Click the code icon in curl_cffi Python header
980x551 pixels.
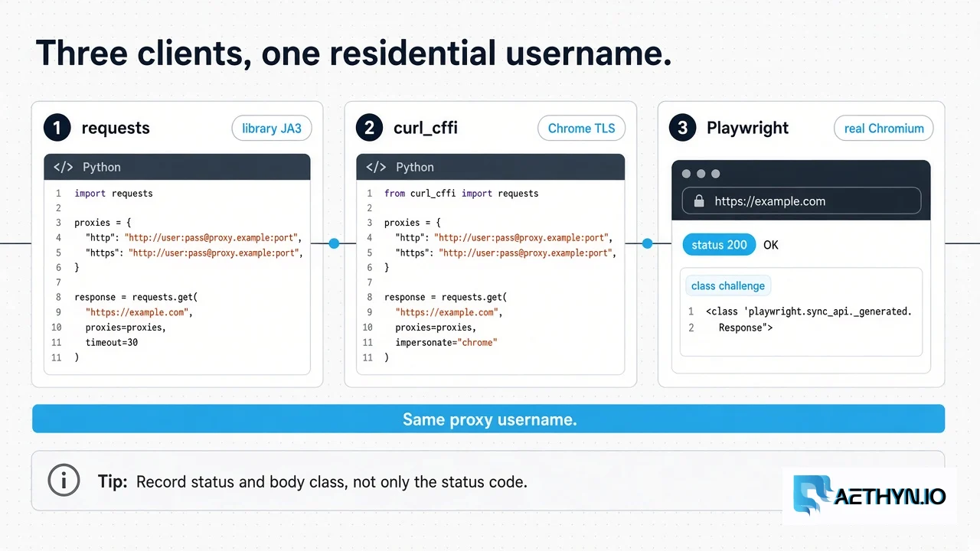click(376, 167)
